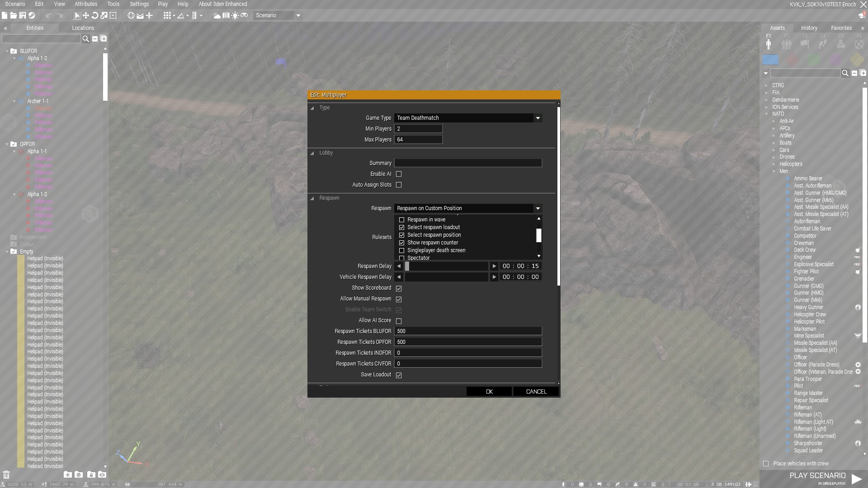Viewport: 868px width, 488px height.
Task: Switch to the Locations tab
Action: pyautogui.click(x=83, y=28)
